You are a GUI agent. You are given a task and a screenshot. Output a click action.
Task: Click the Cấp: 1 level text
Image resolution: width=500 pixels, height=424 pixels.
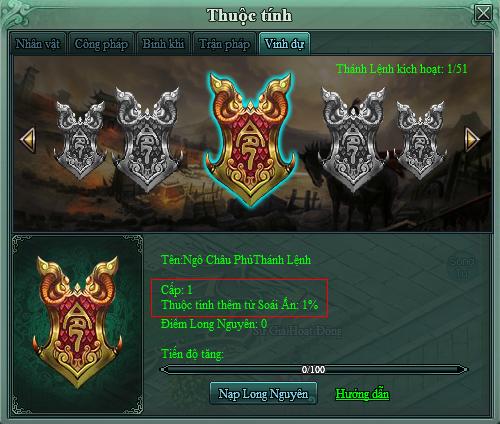click(x=176, y=289)
